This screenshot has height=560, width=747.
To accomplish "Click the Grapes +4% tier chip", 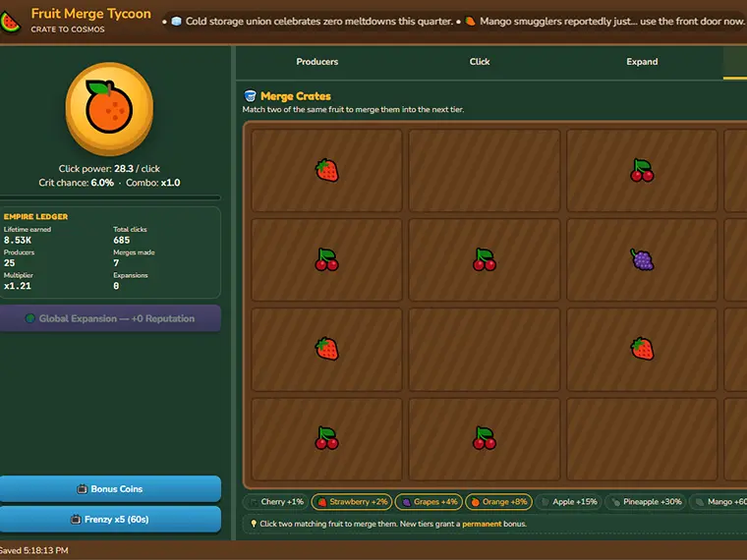I will click(x=429, y=502).
